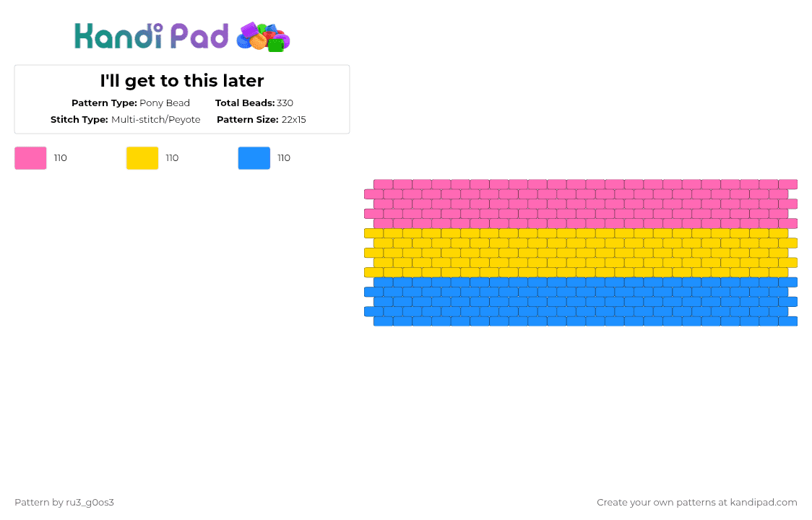The image size is (812, 520).
Task: Click the colorful beads logo icon
Action: 263,36
